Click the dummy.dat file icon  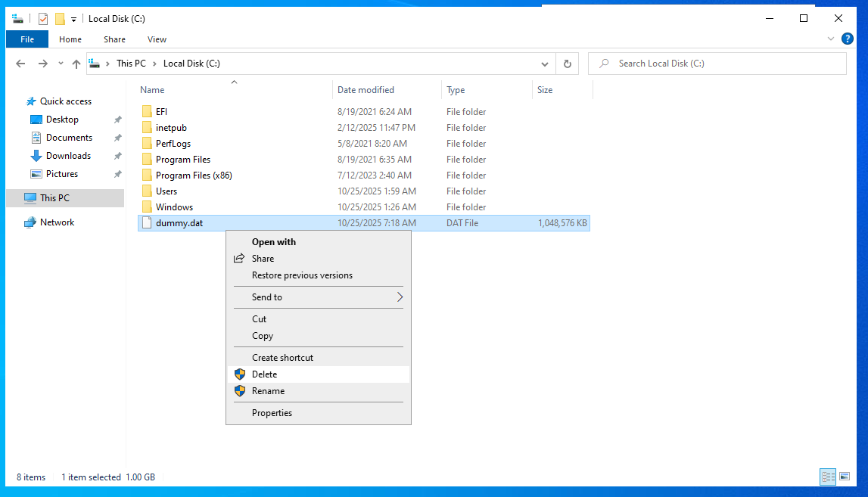147,223
